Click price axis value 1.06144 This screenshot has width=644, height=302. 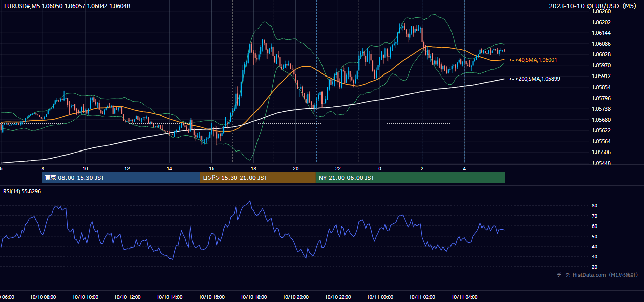[x=601, y=33]
